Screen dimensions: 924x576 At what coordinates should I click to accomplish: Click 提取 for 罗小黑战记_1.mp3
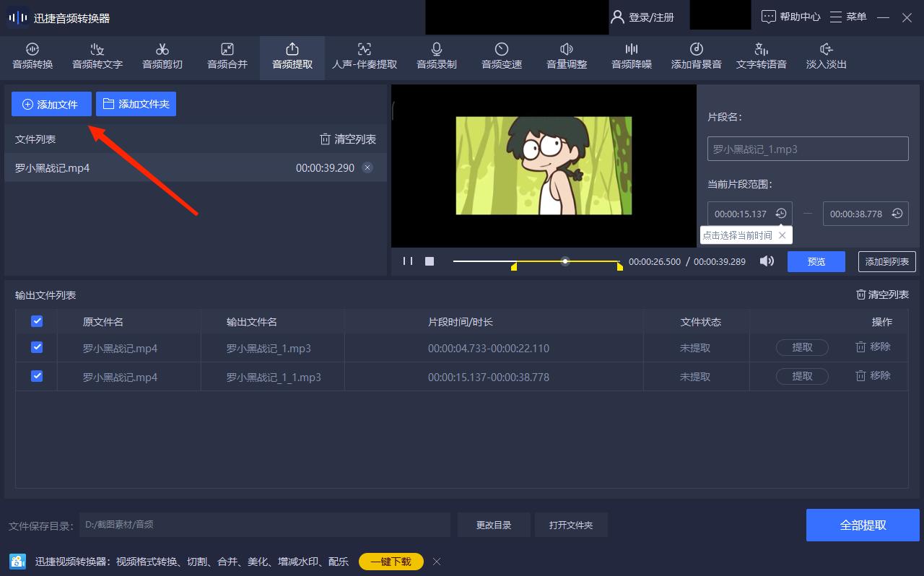click(802, 347)
